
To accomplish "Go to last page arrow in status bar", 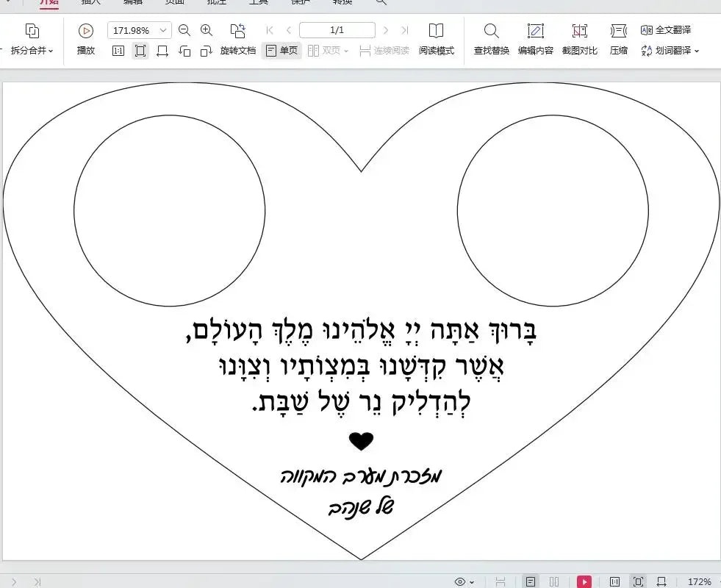I will click(37, 582).
